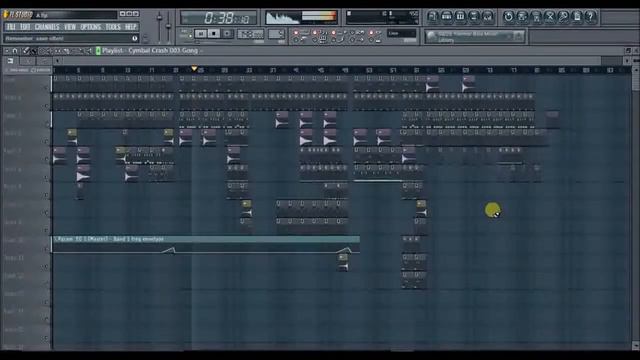Image resolution: width=640 pixels, height=360 pixels.
Task: Toggle the pattern/song mode switch
Action: click(x=186, y=33)
